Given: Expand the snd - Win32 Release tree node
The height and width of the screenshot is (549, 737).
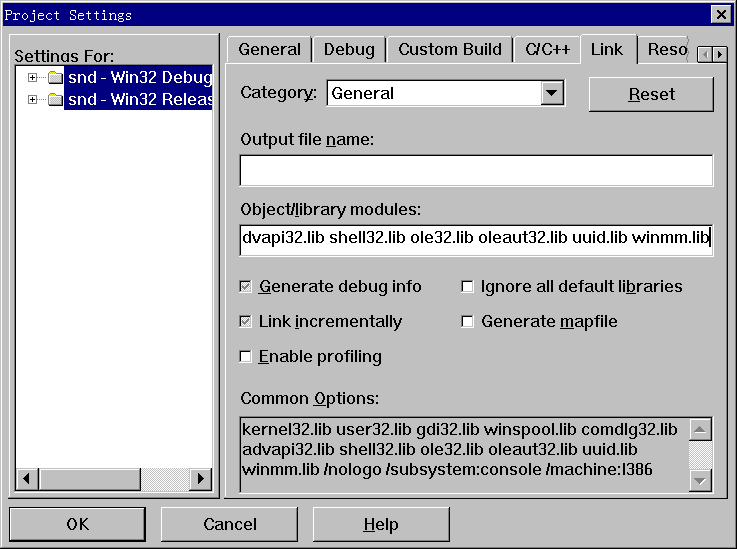Looking at the screenshot, I should coord(32,99).
